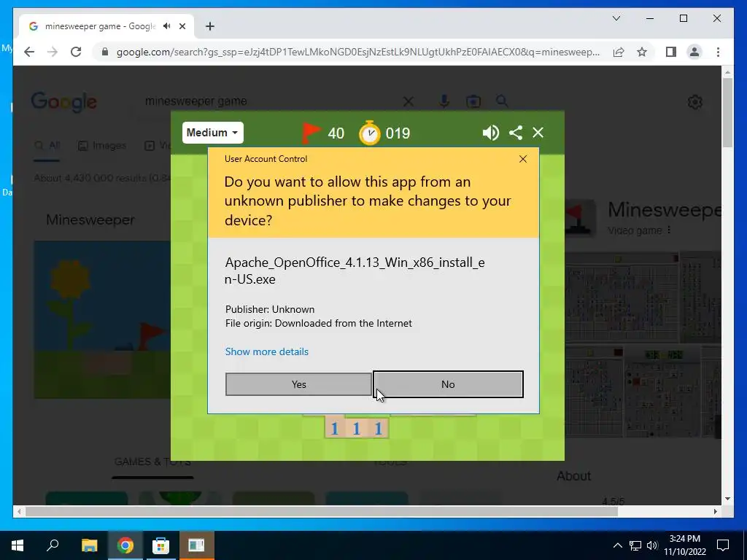Image resolution: width=747 pixels, height=560 pixels.
Task: Open Show more details link
Action: pos(267,351)
